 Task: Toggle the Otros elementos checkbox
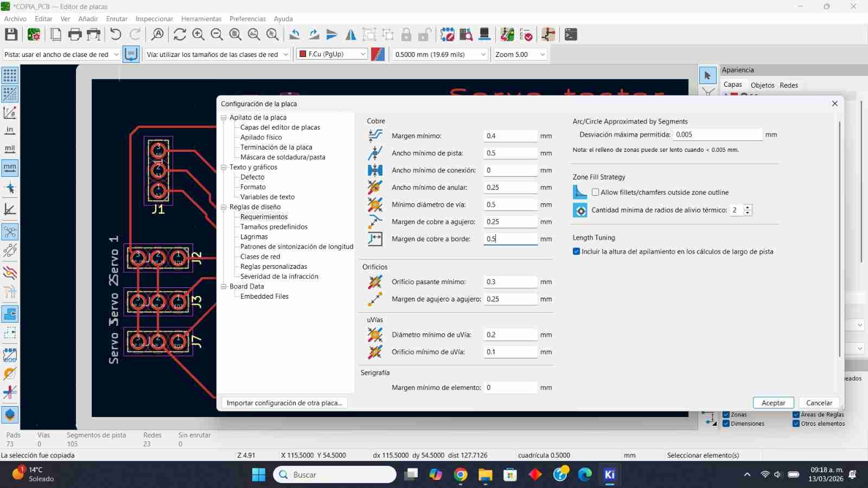[796, 424]
